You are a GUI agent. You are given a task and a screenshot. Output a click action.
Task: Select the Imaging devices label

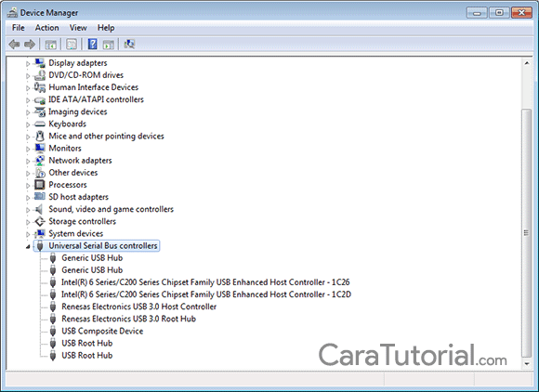coord(78,112)
